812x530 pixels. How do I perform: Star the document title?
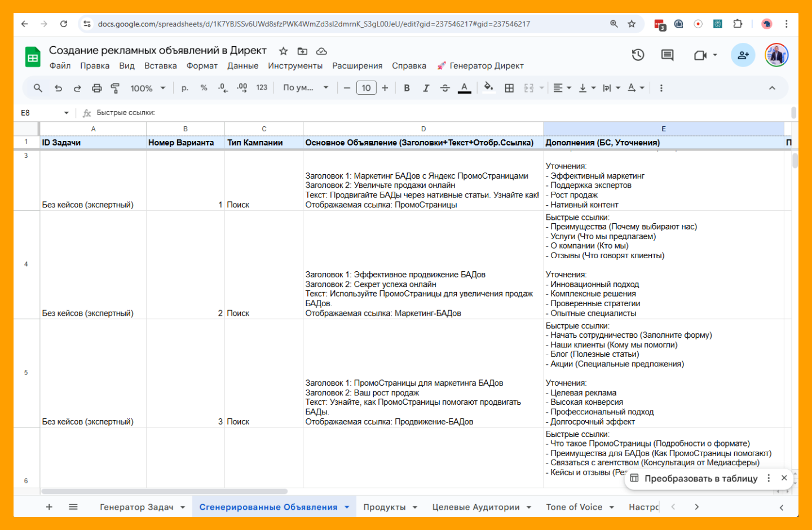pos(284,51)
